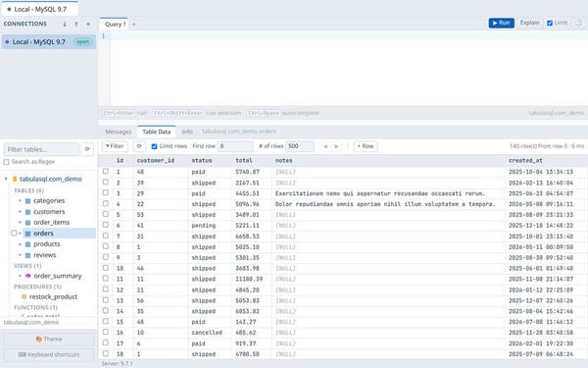588x368 pixels.
Task: Expand the customers table node
Action: pos(20,212)
